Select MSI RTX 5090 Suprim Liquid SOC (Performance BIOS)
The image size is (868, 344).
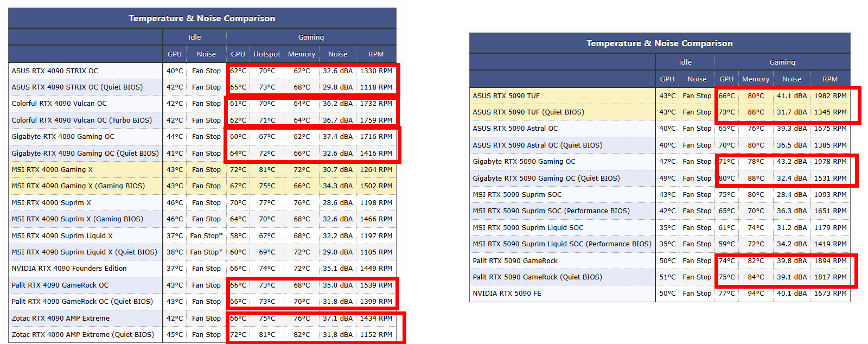point(562,244)
